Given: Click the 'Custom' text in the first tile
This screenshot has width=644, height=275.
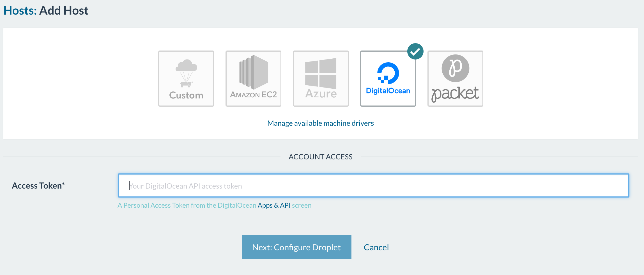Looking at the screenshot, I should click(186, 95).
